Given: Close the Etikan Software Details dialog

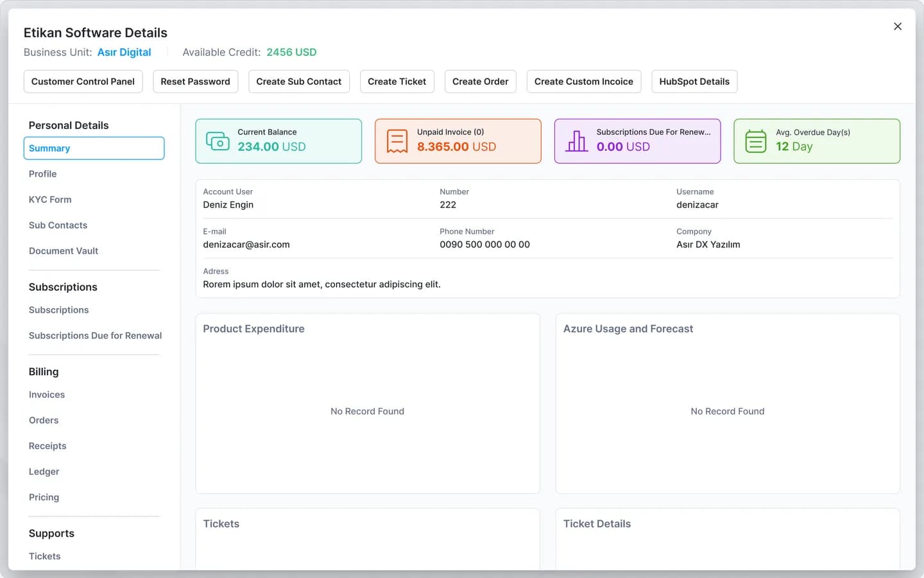Looking at the screenshot, I should [898, 26].
